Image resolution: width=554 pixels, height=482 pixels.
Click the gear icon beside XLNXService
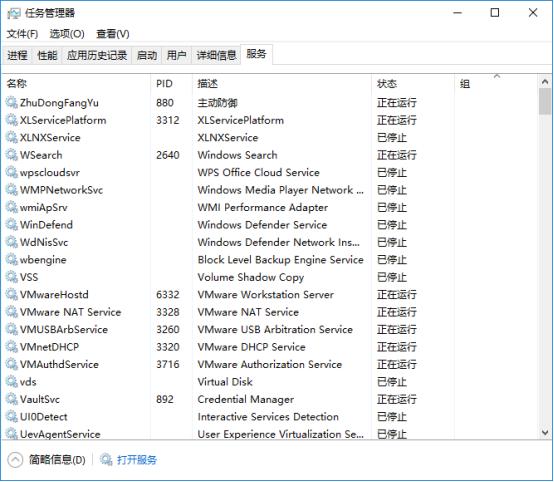[x=11, y=137]
